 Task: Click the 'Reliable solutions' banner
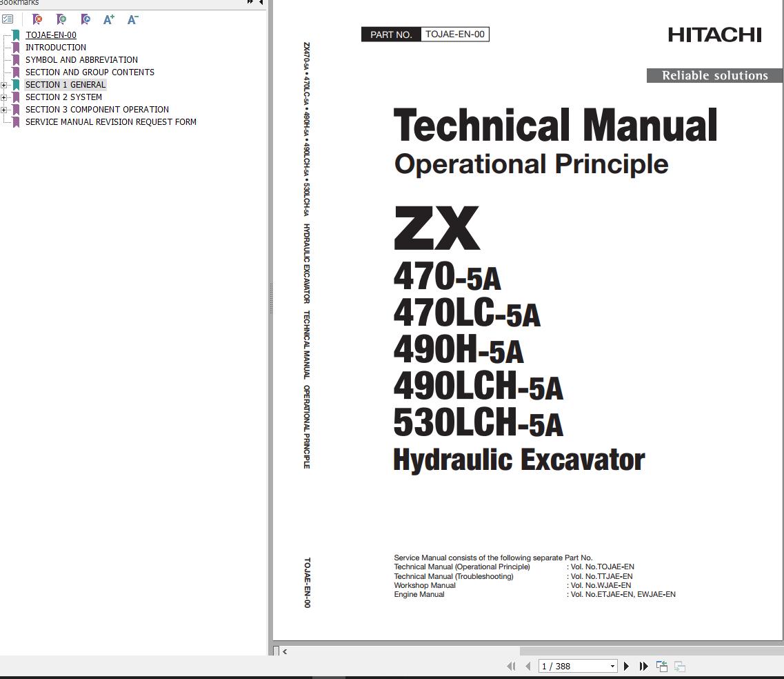714,75
